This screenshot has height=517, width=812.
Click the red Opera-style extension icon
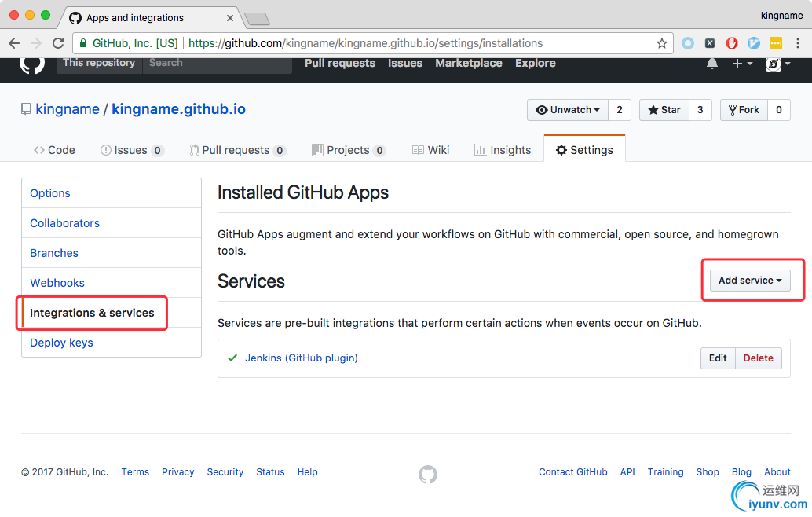point(732,43)
